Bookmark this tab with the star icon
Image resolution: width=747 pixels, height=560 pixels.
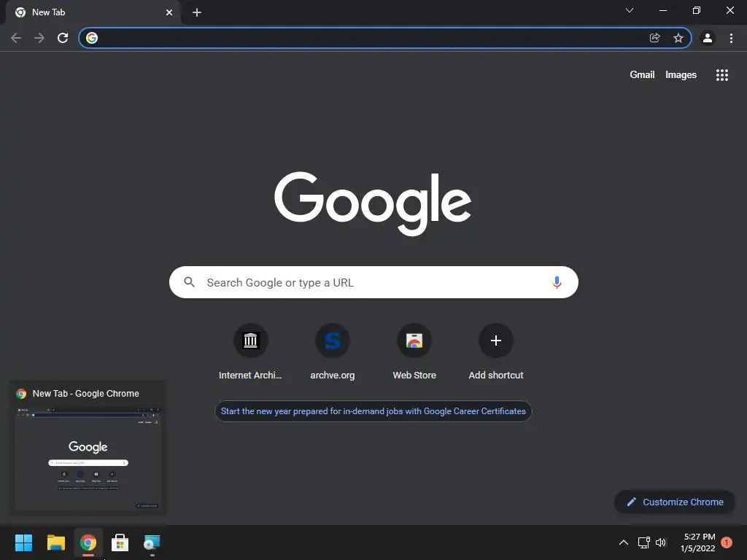[x=678, y=38]
